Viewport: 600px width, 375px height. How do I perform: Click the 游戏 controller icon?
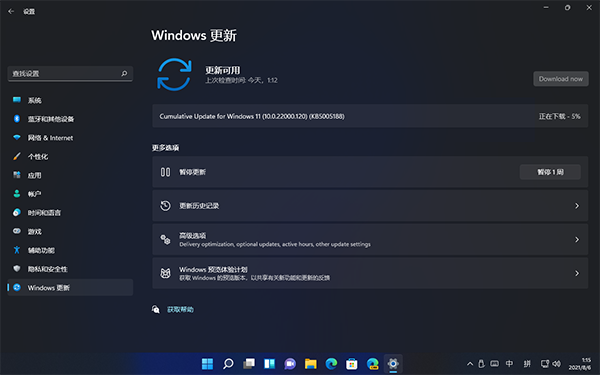click(17, 231)
